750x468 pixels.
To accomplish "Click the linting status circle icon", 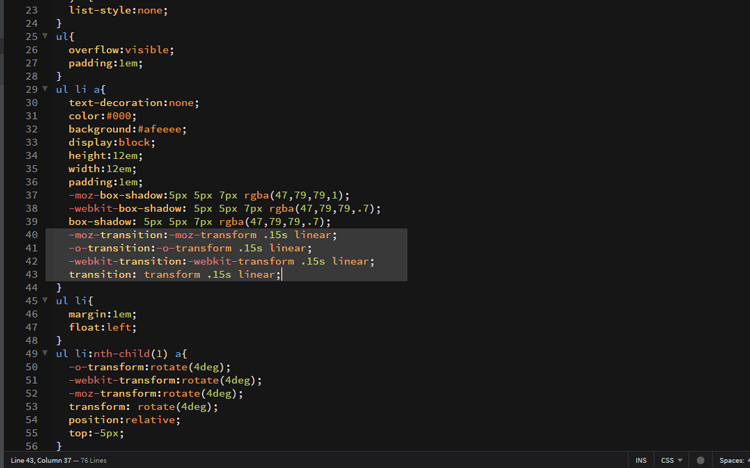I will pyautogui.click(x=700, y=460).
